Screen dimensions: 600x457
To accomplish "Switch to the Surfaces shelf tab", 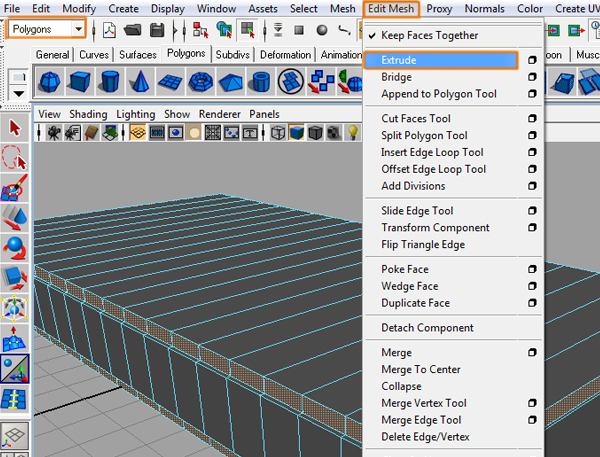I will pos(139,54).
